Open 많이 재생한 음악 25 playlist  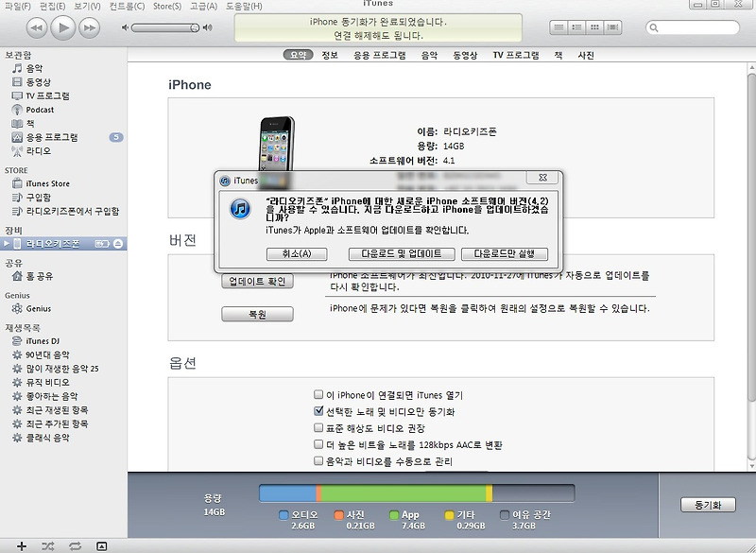point(61,369)
